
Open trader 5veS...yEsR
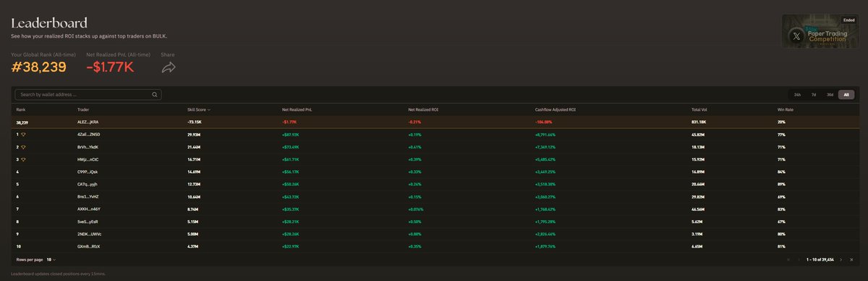point(88,222)
